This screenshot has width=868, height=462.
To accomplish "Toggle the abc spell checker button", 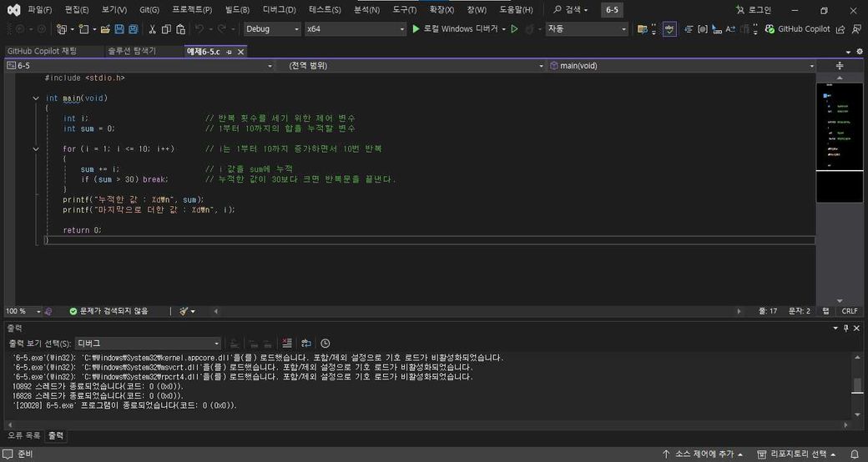I will tap(669, 29).
